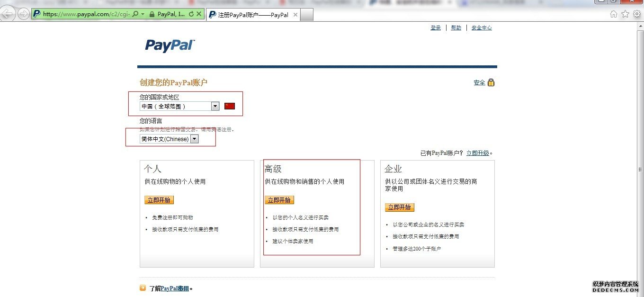Click the browser back navigation arrow
This screenshot has height=297, width=644.
8,13
